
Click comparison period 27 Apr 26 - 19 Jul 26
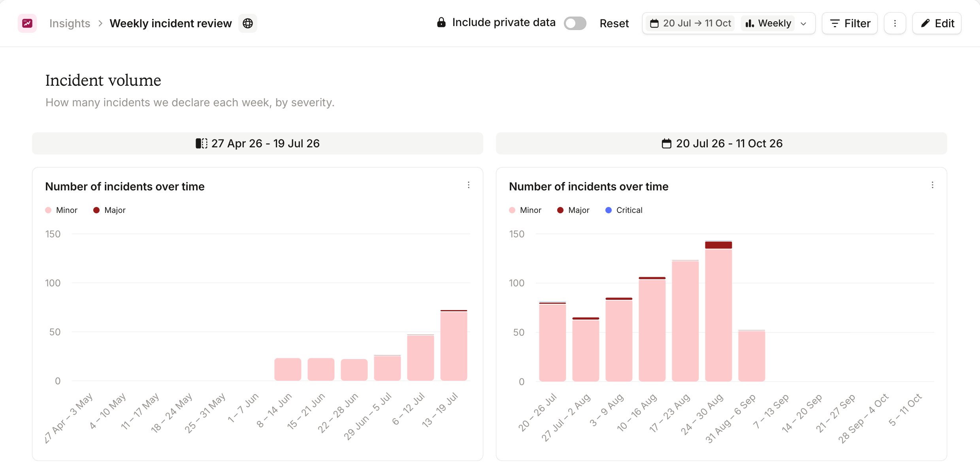pyautogui.click(x=258, y=143)
